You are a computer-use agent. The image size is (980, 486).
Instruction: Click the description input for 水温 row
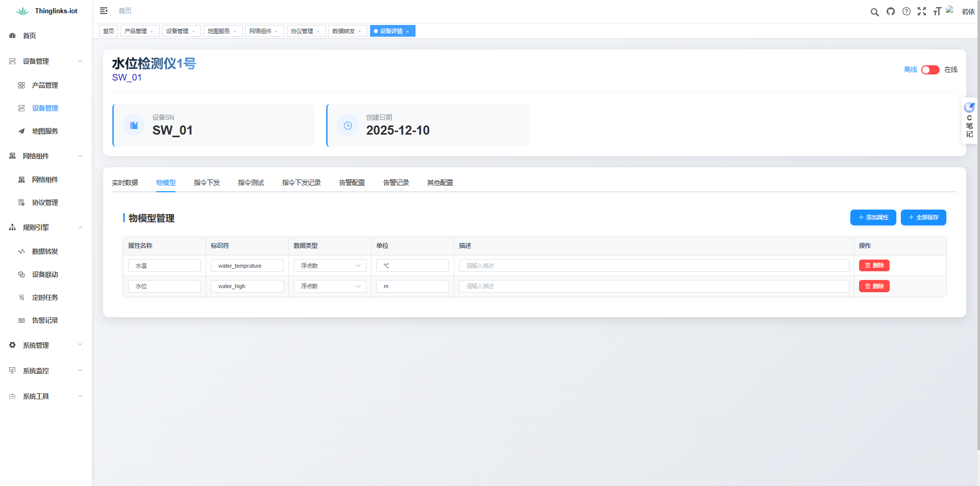pyautogui.click(x=653, y=266)
